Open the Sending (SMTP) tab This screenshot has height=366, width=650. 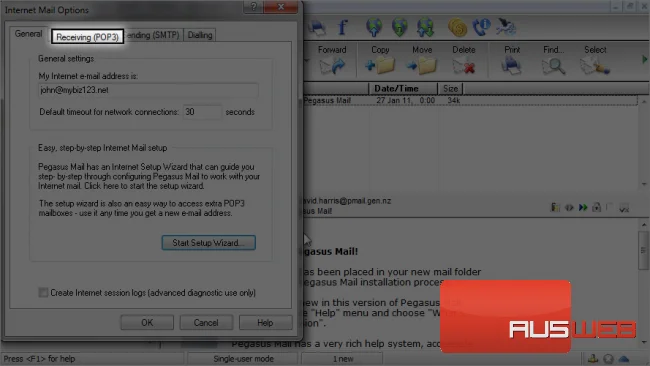(153, 35)
